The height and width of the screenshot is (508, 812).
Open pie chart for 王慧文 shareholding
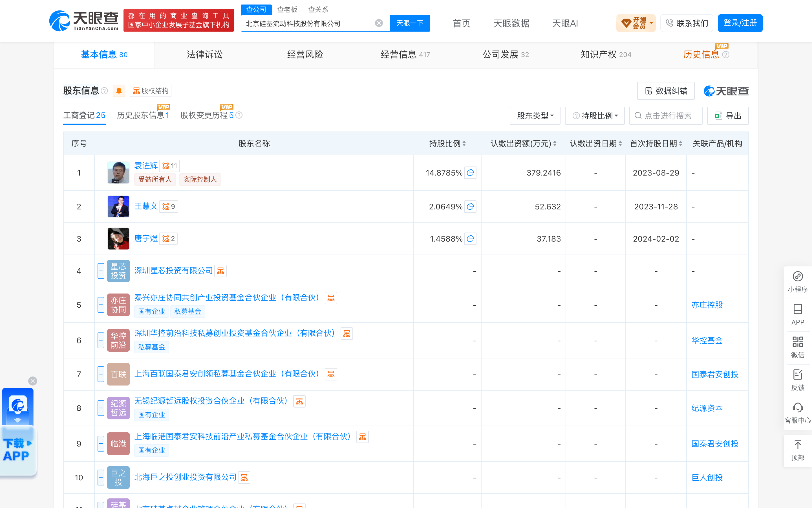tap(470, 206)
